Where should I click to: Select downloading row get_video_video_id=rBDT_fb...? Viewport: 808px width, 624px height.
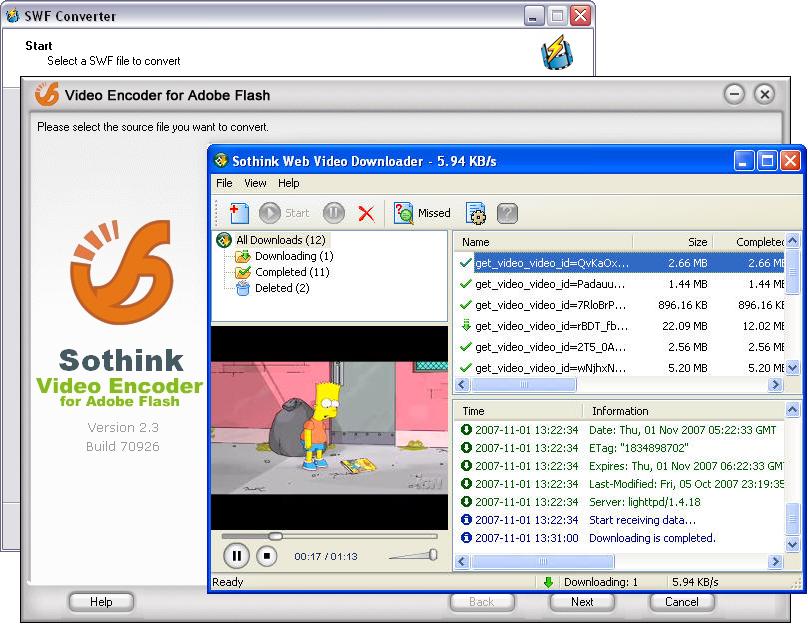pos(620,326)
